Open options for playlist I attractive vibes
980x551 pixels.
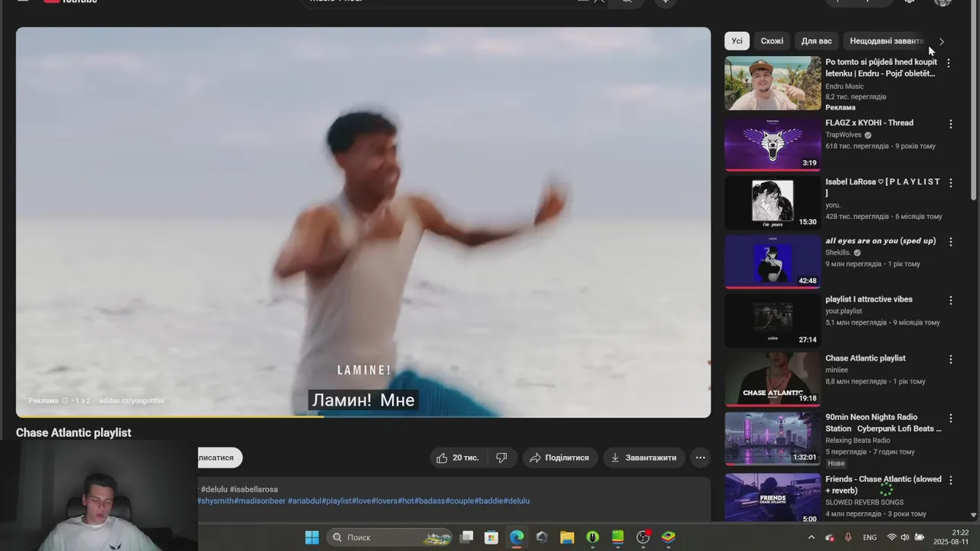coord(951,301)
